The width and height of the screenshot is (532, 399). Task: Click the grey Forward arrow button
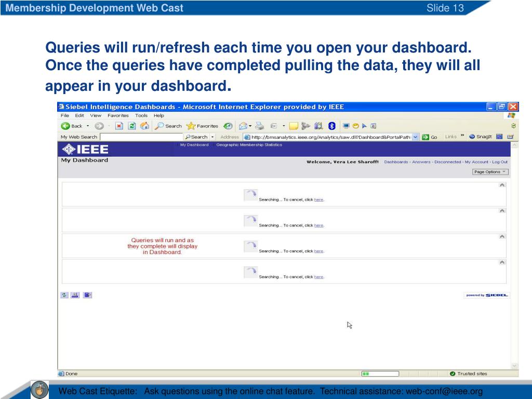[99, 126]
